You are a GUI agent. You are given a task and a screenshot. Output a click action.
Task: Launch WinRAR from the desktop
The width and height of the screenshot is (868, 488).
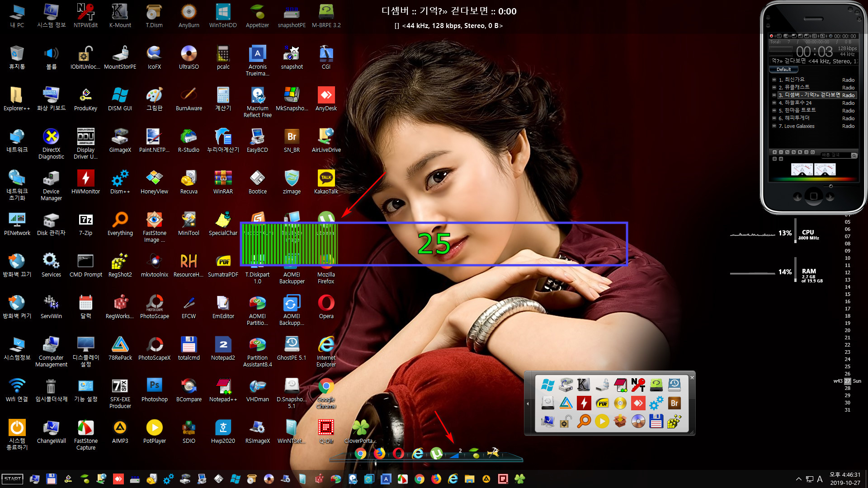click(x=223, y=182)
